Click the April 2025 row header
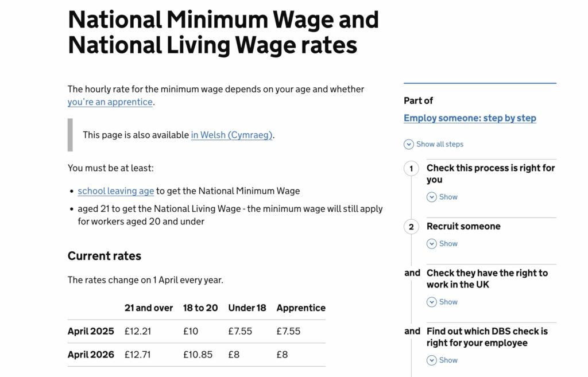The height and width of the screenshot is (377, 588). click(91, 331)
